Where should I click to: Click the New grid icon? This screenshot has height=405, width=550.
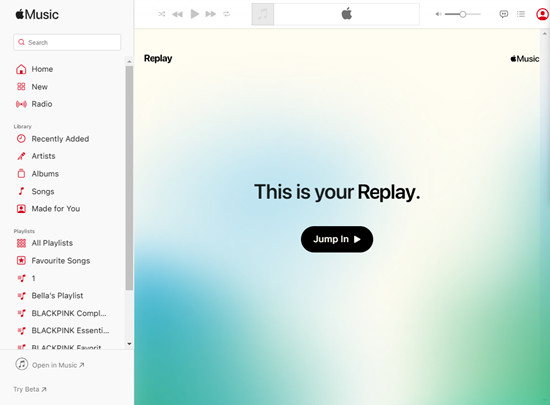21,87
